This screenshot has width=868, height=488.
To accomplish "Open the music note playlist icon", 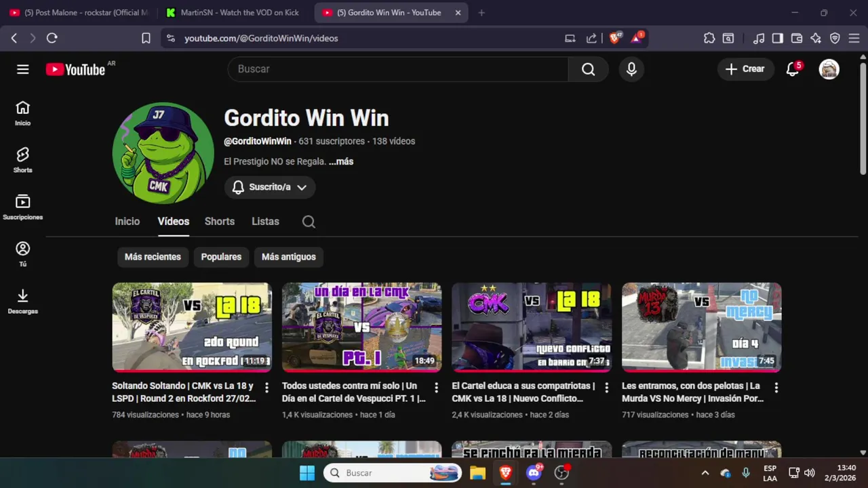I will [759, 38].
